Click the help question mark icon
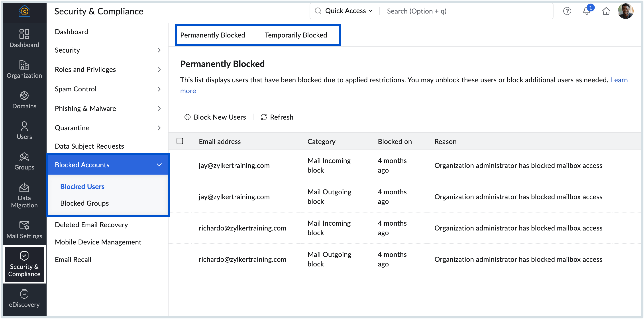 point(567,11)
